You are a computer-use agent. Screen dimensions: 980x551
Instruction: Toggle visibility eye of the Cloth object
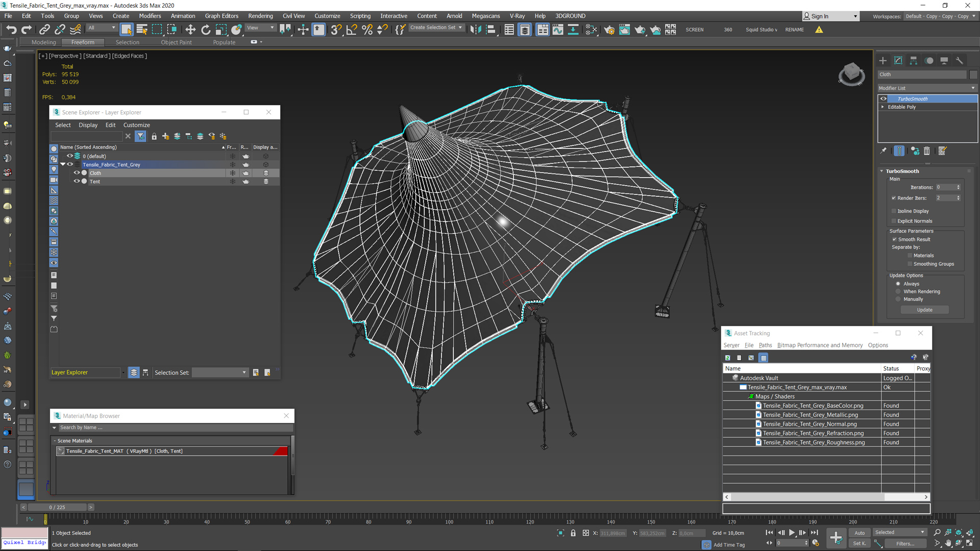pos(77,173)
